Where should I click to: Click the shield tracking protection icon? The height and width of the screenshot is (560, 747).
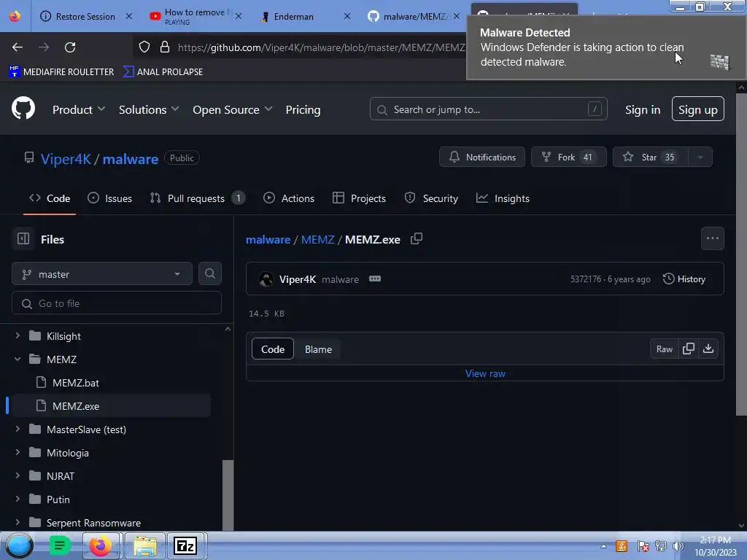pos(144,47)
